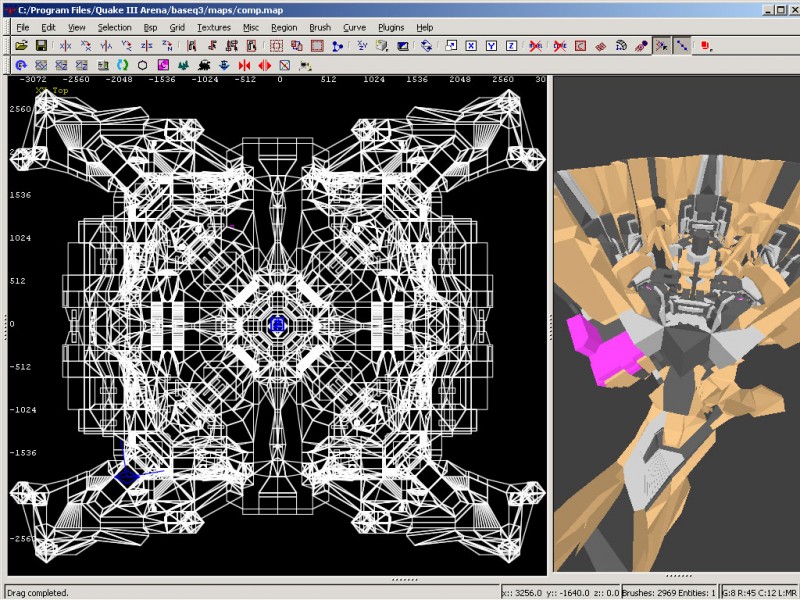Toggle free rotation mode

tap(427, 46)
